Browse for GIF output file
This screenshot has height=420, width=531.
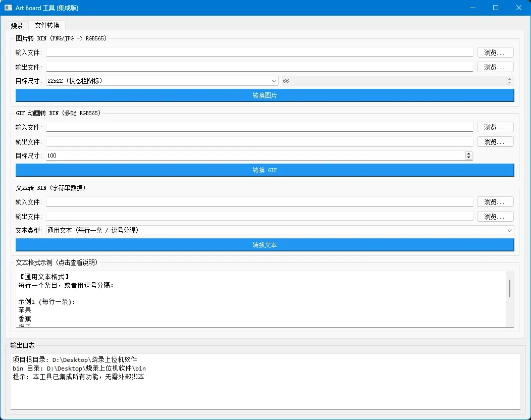click(495, 141)
